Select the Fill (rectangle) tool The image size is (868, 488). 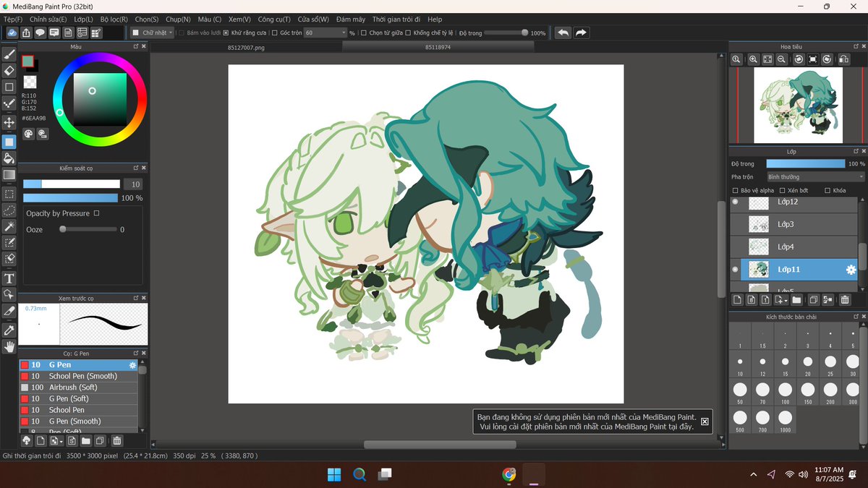coord(9,142)
